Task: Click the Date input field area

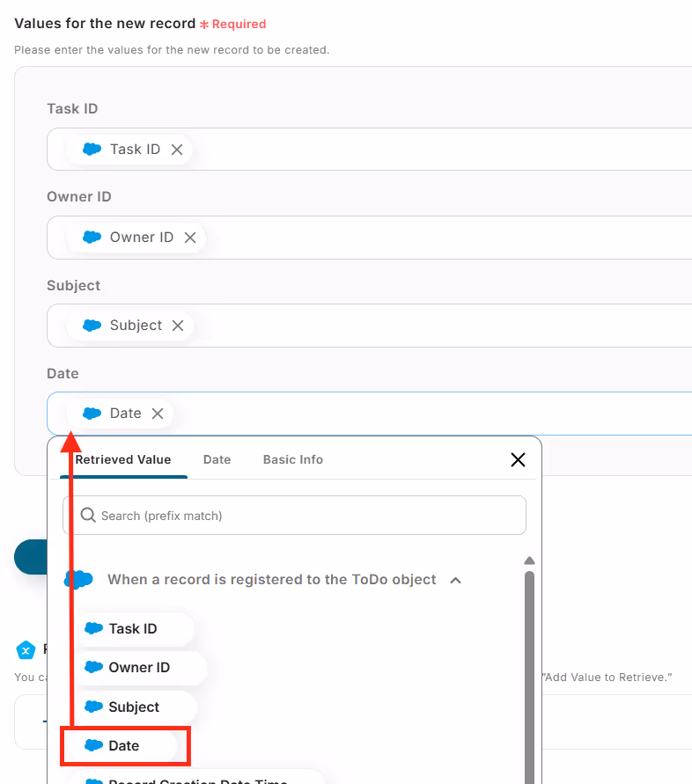Action: pyautogui.click(x=369, y=414)
